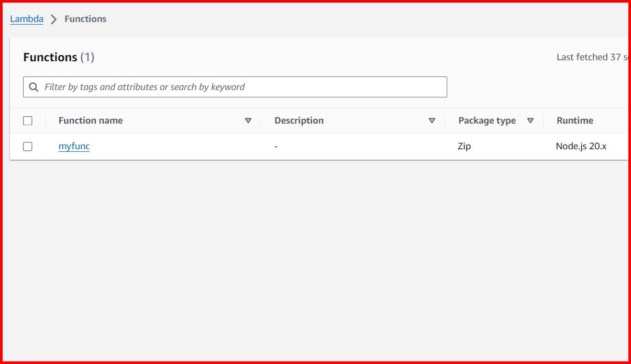Click the Description column header
Image resolution: width=631 pixels, height=364 pixels.
tap(299, 120)
